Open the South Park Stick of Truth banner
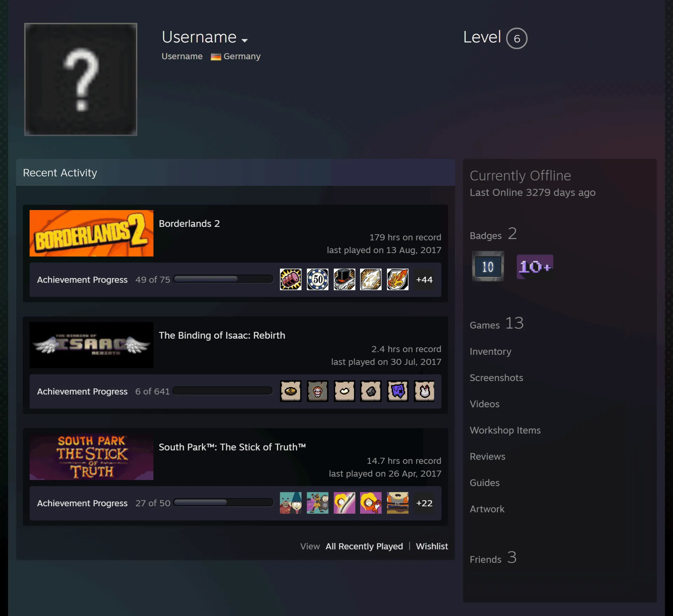The width and height of the screenshot is (673, 616). pos(91,457)
